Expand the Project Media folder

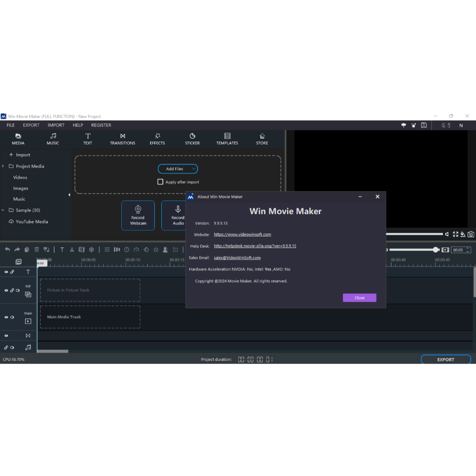pos(3,166)
